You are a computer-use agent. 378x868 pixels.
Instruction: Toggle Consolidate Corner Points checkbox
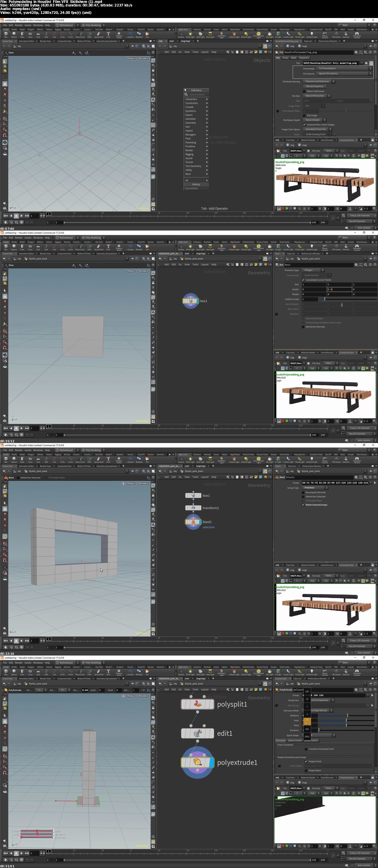(303, 280)
